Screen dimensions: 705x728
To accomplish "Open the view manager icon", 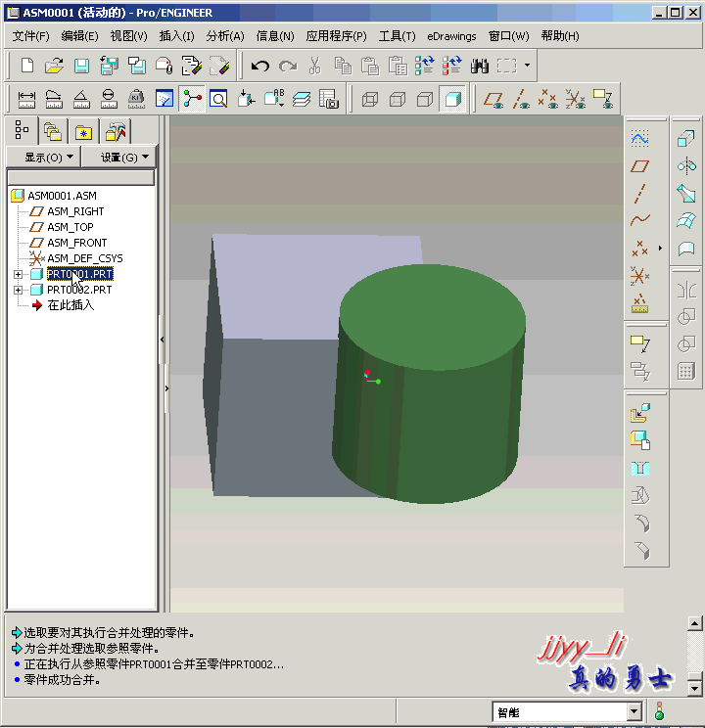I will [329, 99].
